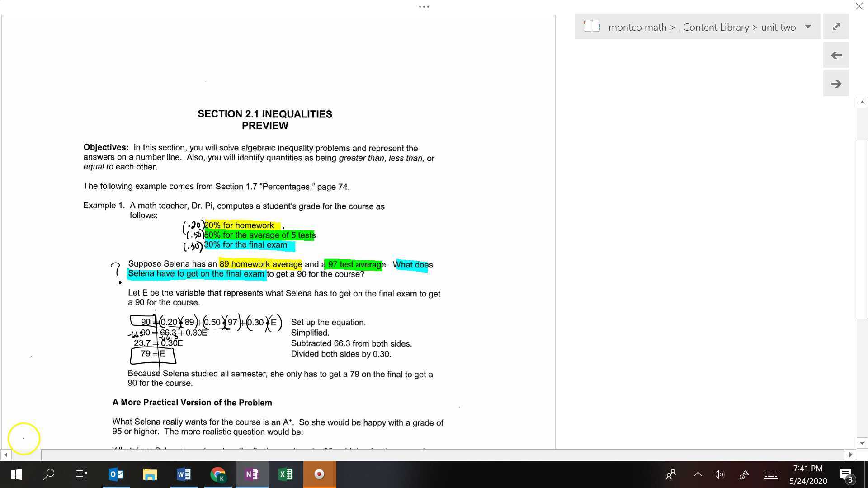Mute system volume from the tray
The height and width of the screenshot is (488, 868).
pyautogui.click(x=719, y=474)
